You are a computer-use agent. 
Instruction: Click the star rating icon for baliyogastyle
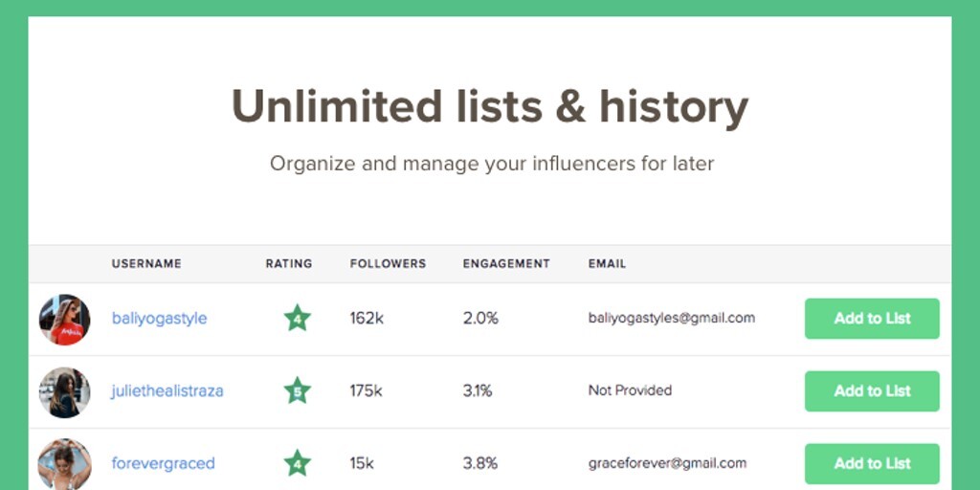298,319
